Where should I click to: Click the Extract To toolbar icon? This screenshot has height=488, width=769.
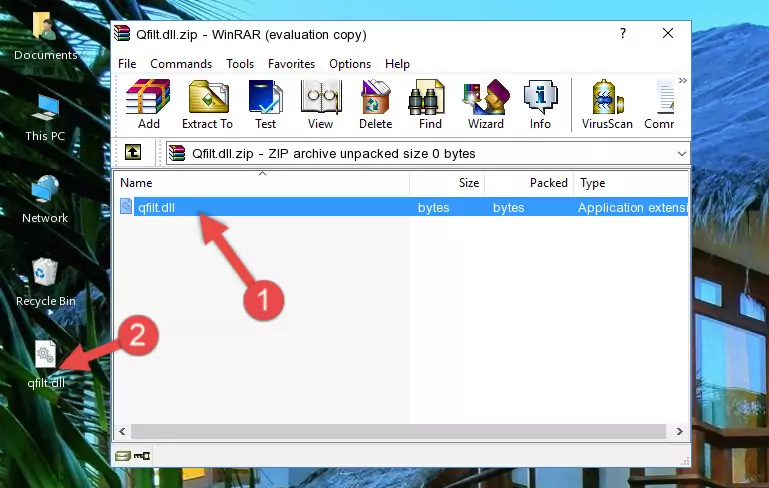click(207, 104)
